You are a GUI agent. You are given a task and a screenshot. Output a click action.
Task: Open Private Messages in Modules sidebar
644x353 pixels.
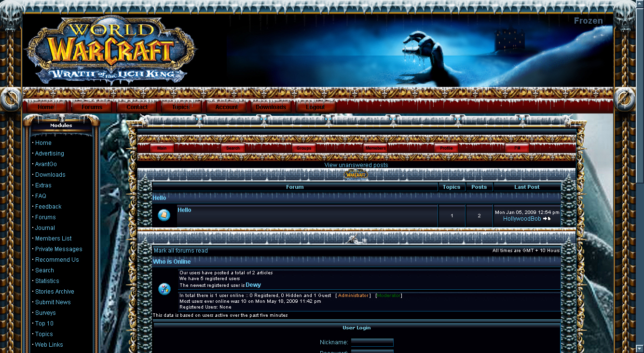(x=58, y=249)
